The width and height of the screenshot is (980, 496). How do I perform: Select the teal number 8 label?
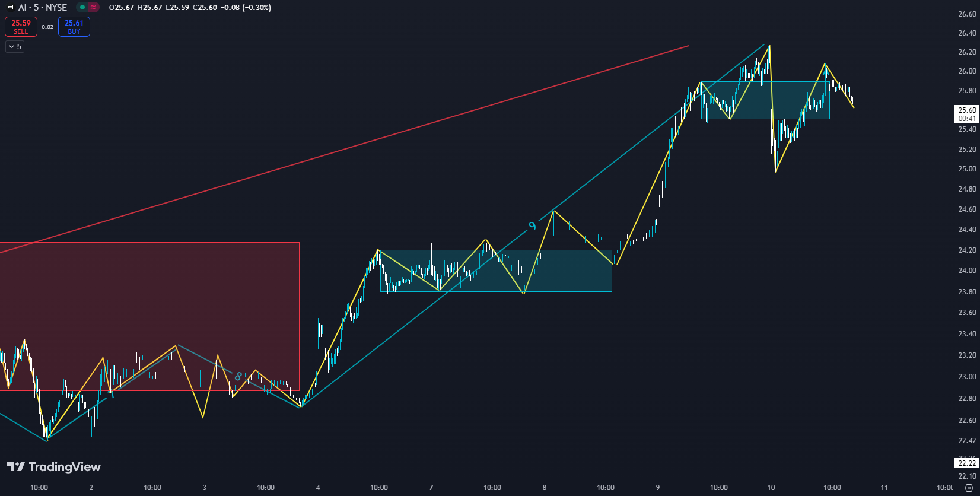[x=238, y=376]
